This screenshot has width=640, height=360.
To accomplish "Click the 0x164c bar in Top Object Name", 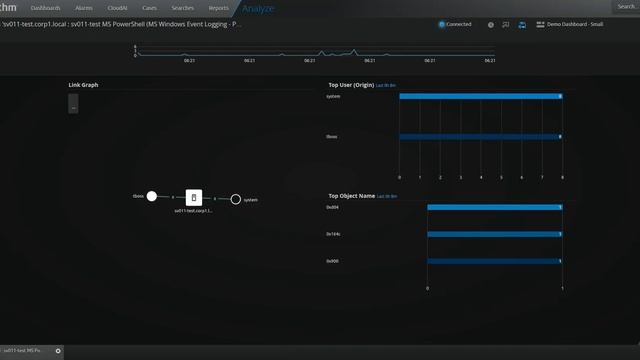I will pos(495,234).
